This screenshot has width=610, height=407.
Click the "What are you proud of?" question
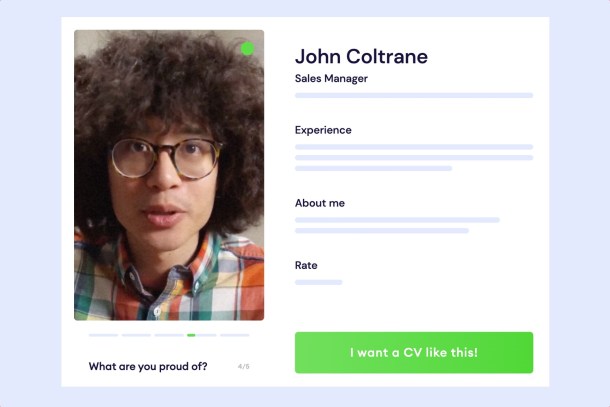(148, 367)
